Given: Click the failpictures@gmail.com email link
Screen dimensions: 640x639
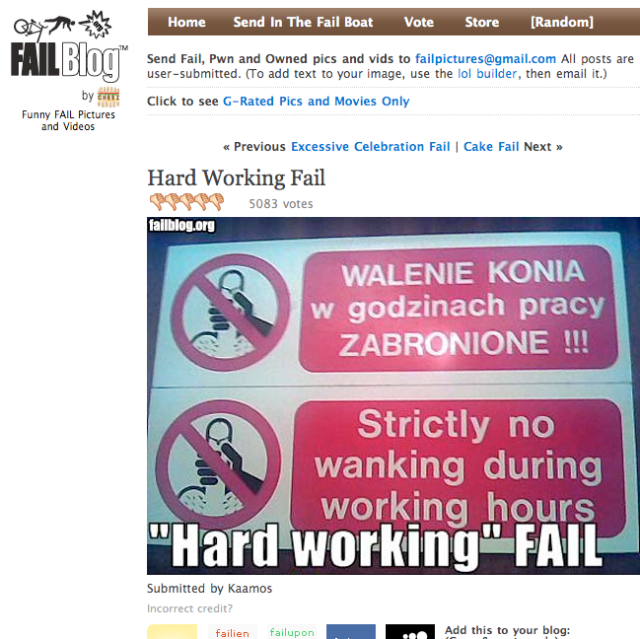Looking at the screenshot, I should 485,59.
